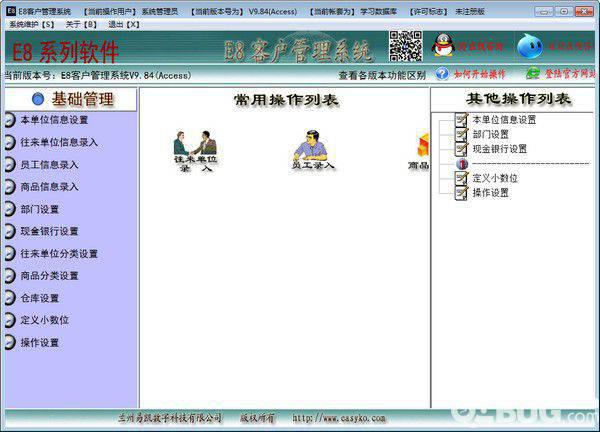Click the QR code image in banner

pyautogui.click(x=406, y=46)
